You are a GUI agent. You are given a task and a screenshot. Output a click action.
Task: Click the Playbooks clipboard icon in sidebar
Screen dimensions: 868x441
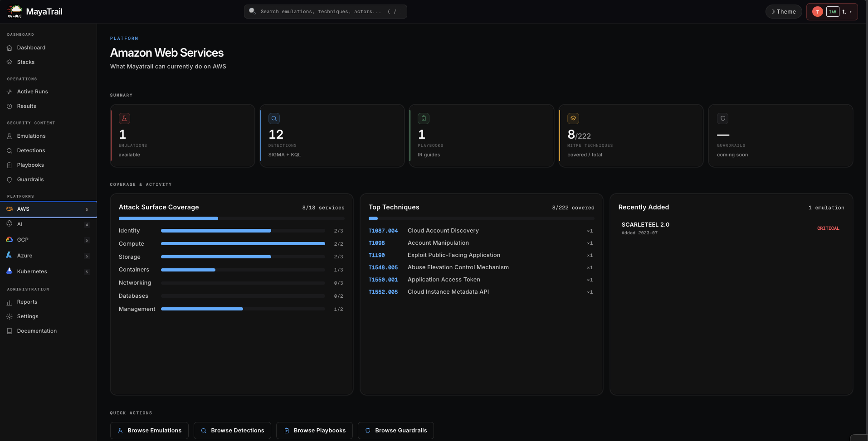[9, 165]
